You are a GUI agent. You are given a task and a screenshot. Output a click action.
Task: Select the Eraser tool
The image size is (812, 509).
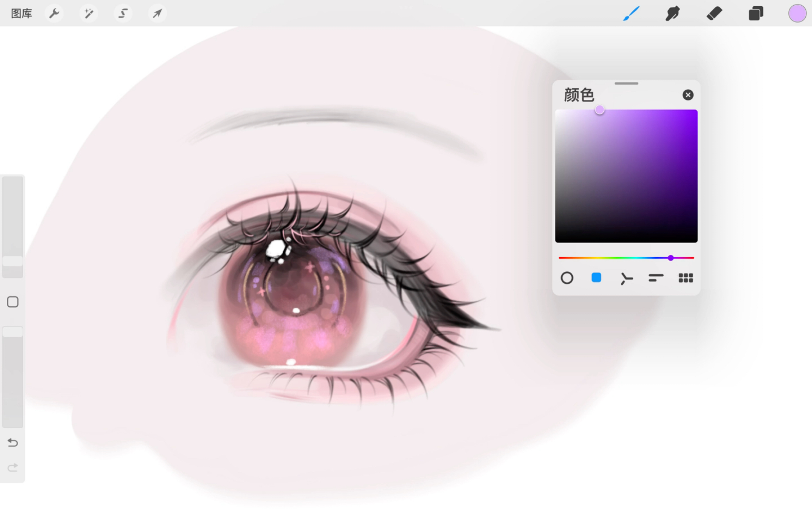(x=714, y=13)
